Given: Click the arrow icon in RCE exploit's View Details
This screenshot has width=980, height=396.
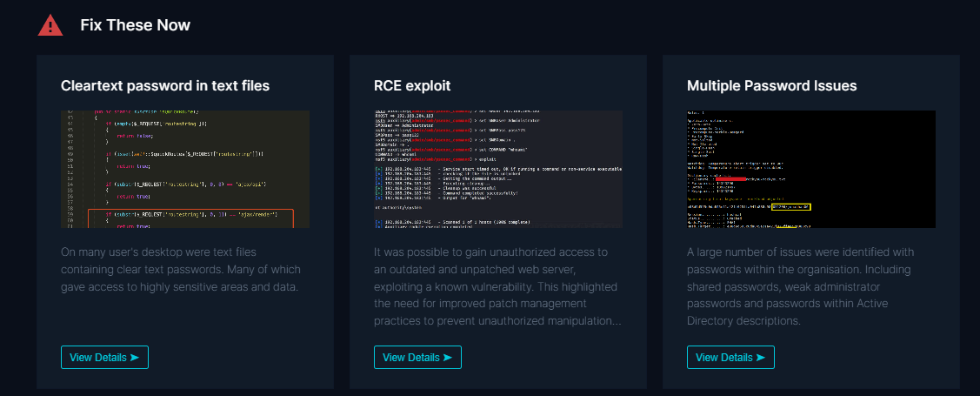Looking at the screenshot, I should tap(447, 358).
